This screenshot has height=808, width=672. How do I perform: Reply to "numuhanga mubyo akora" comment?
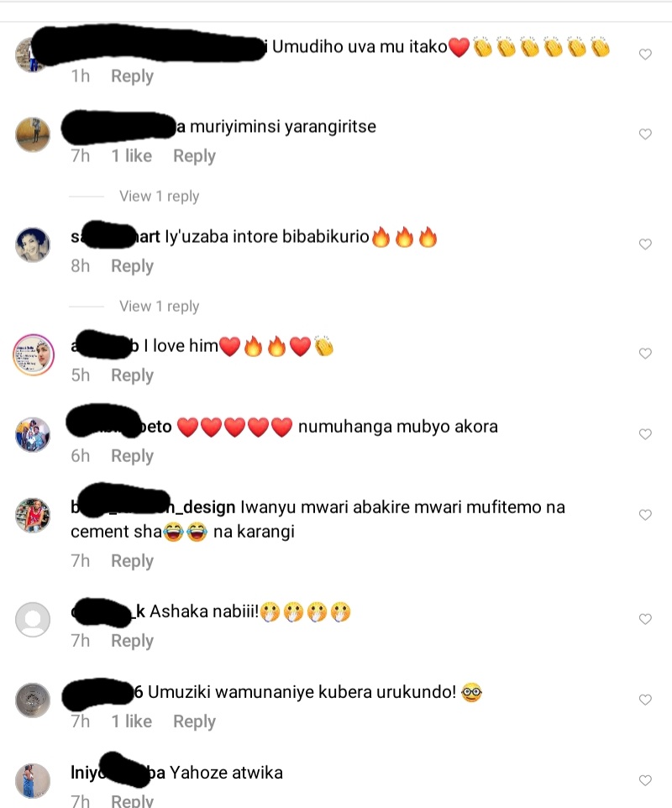pos(133,457)
